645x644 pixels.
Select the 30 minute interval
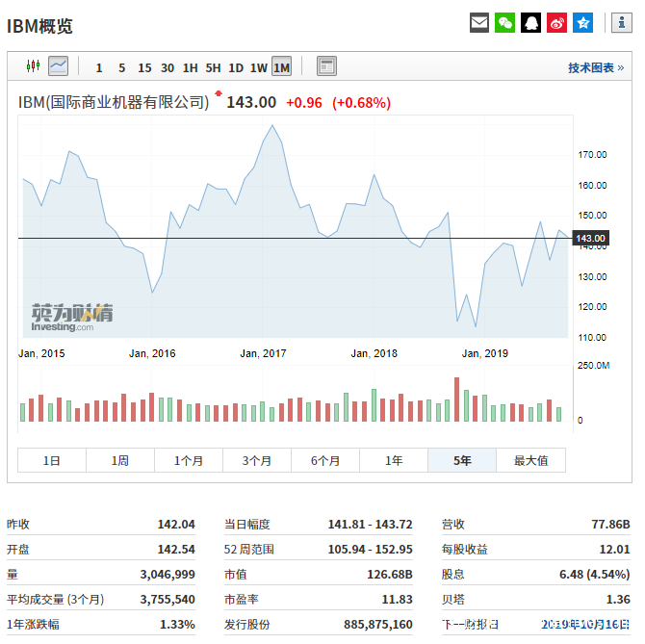coord(168,67)
